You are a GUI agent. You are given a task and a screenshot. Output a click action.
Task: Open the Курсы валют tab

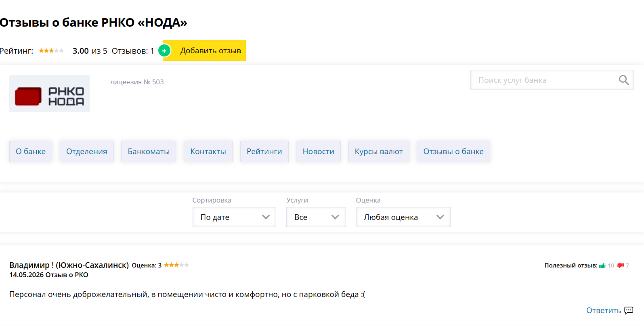click(379, 151)
